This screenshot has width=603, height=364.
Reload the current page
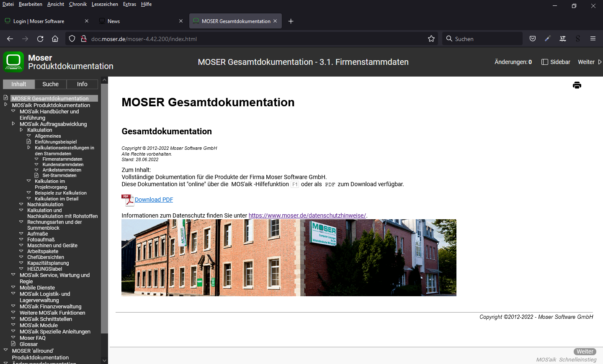(x=40, y=38)
